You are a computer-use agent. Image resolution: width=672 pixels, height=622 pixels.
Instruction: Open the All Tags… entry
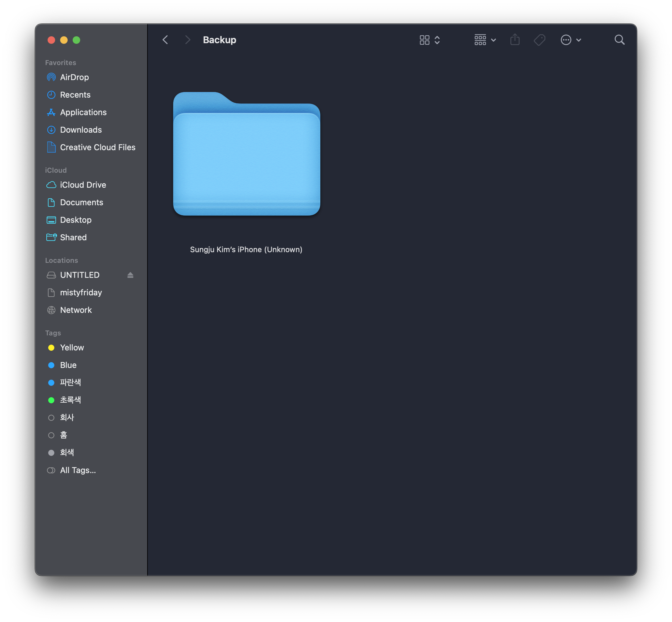tap(78, 470)
